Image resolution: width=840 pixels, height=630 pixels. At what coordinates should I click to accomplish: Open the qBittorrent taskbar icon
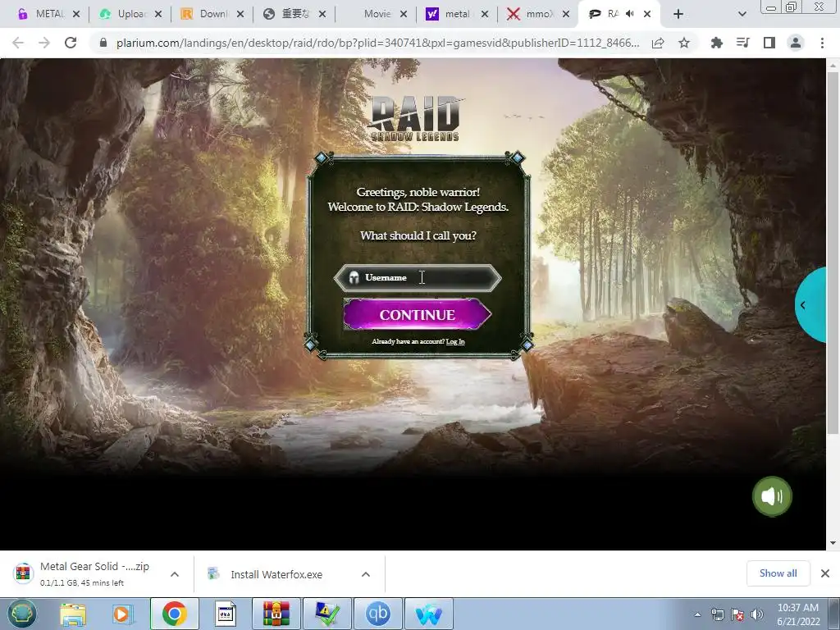377,614
